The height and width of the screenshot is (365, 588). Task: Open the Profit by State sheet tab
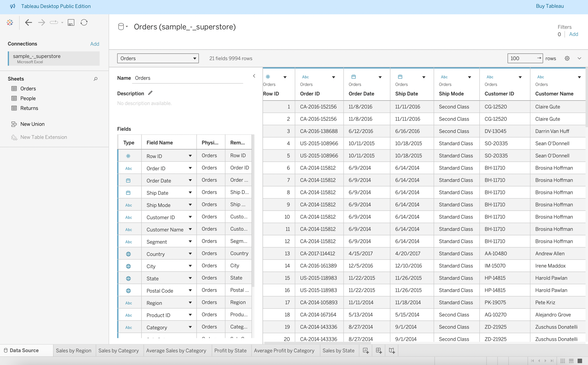click(230, 350)
